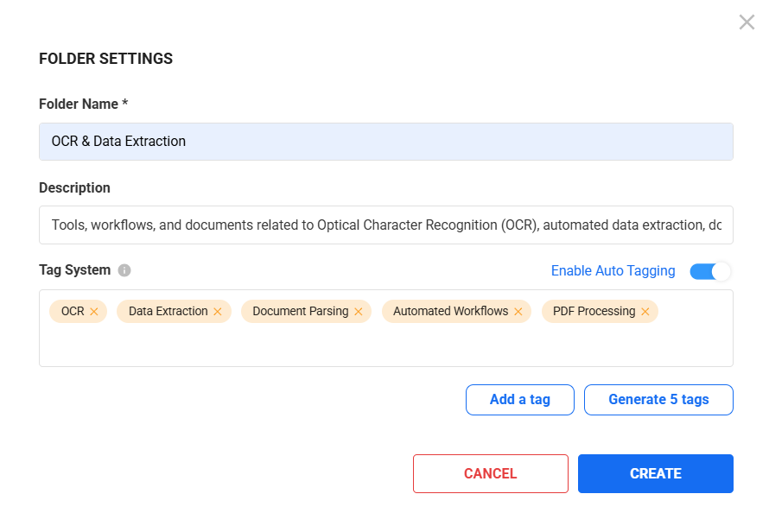769x532 pixels.
Task: Click the Automated Workflows tag label
Action: (x=450, y=312)
